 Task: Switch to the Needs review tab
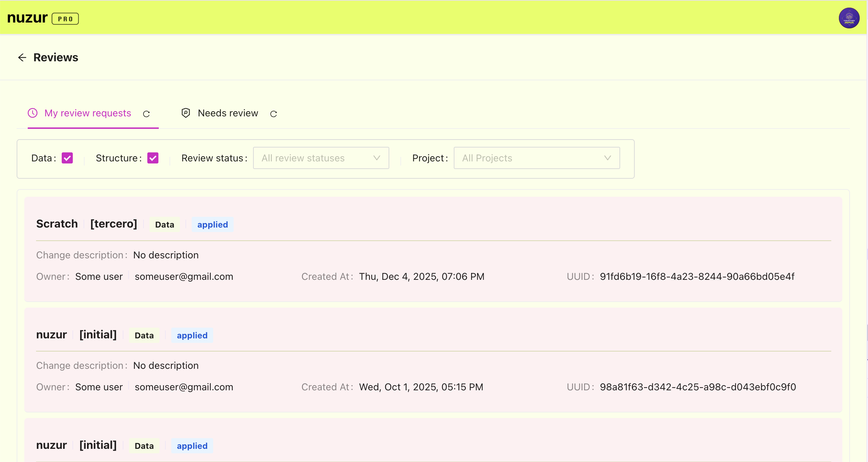tap(228, 113)
